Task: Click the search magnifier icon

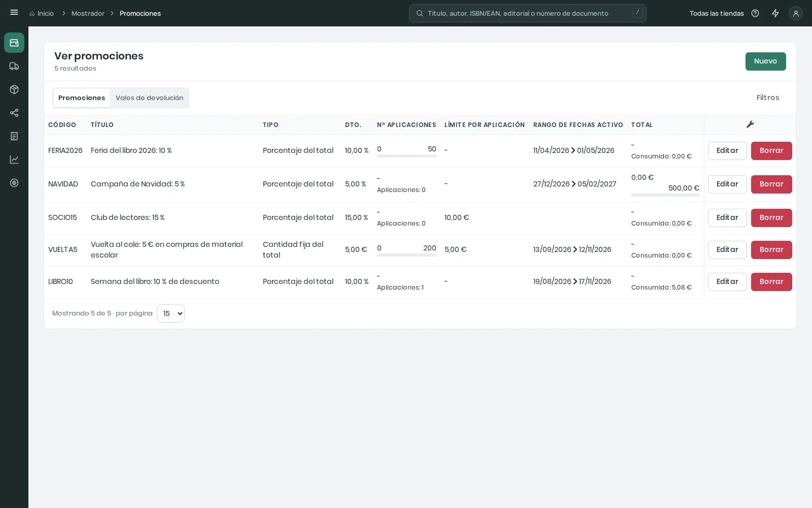Action: click(x=420, y=13)
